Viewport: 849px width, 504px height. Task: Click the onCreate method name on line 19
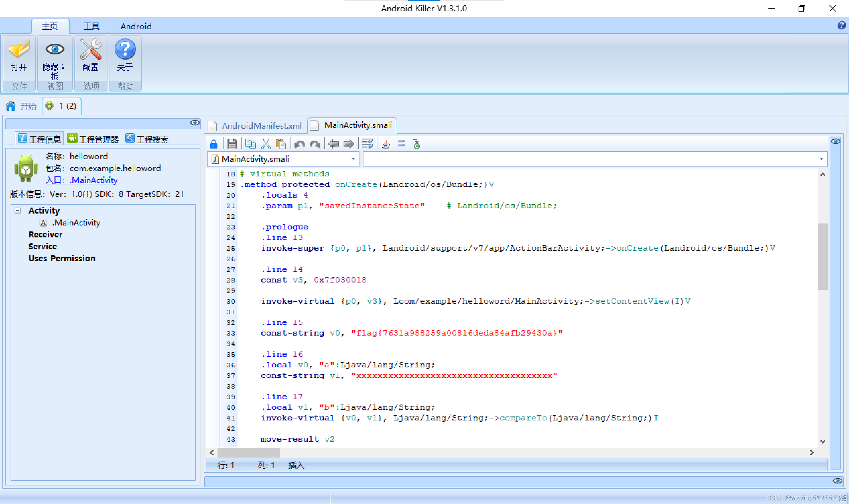tap(356, 184)
